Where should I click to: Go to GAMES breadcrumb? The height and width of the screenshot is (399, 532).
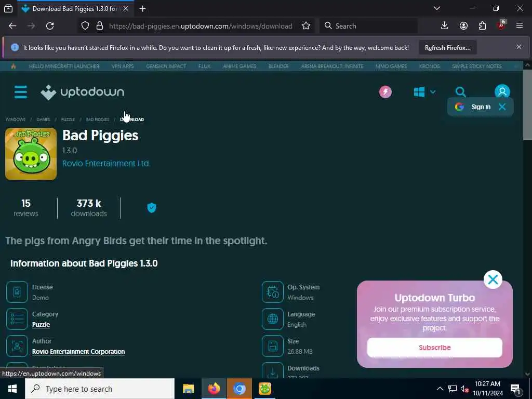(x=44, y=119)
